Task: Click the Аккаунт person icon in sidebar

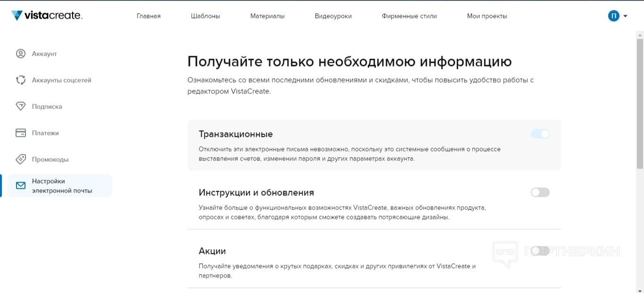Action: [x=21, y=54]
